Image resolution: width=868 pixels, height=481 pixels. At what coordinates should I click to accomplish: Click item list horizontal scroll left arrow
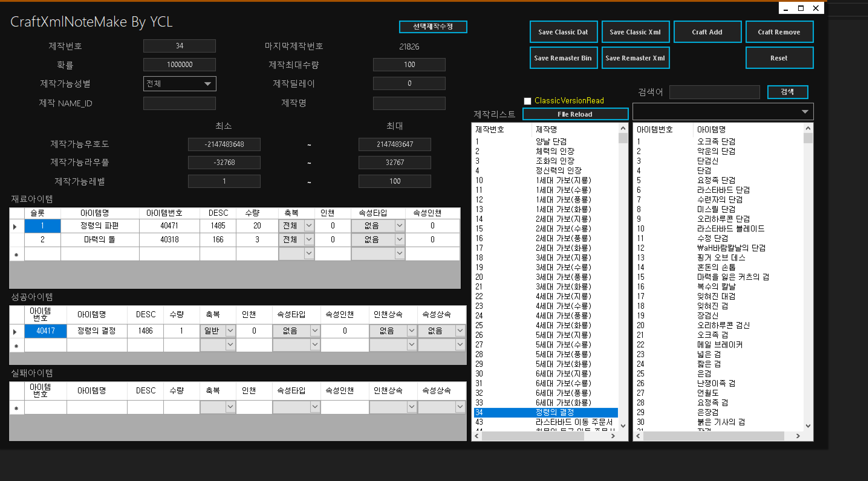638,436
